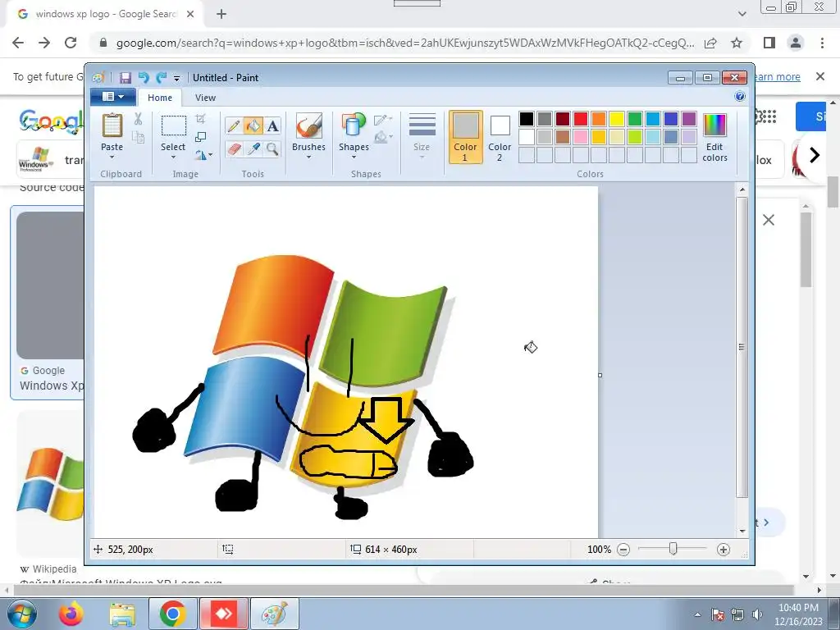Go back in Chrome

point(18,43)
